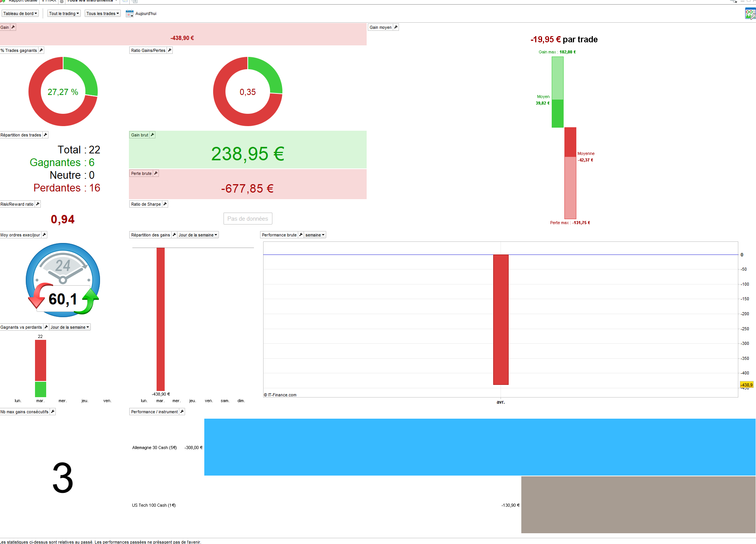
Task: Click the blue Allemagne 30 Cash bar
Action: [x=479, y=447]
